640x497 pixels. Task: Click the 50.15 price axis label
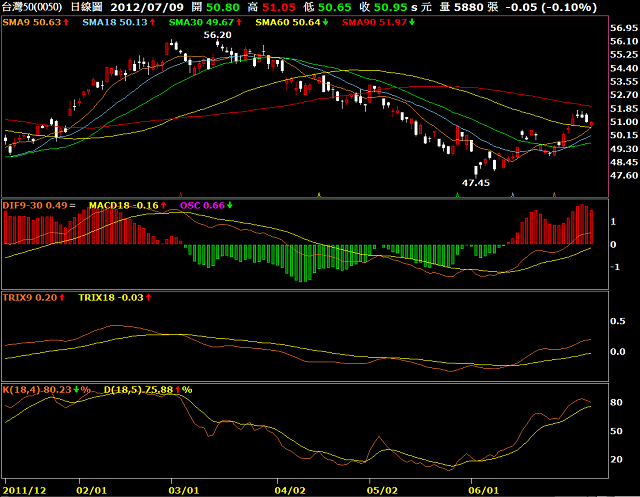point(624,135)
